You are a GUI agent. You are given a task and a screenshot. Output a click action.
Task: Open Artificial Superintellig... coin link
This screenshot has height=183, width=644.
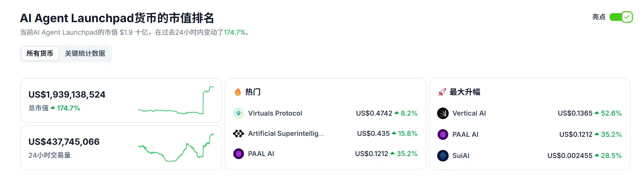tap(286, 134)
